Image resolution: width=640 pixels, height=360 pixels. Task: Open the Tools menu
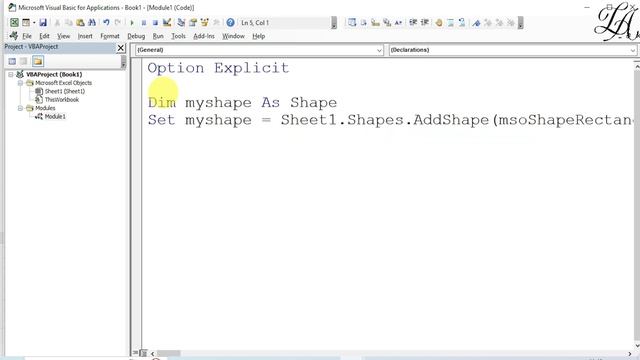178,36
